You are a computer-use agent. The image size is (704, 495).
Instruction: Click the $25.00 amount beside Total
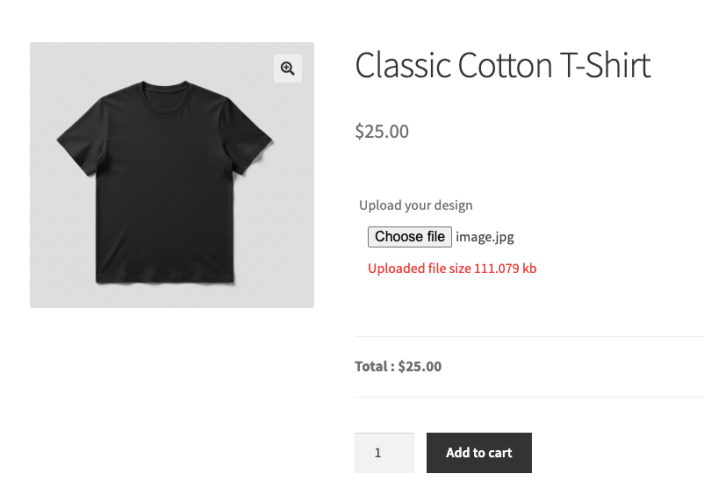pyautogui.click(x=420, y=366)
